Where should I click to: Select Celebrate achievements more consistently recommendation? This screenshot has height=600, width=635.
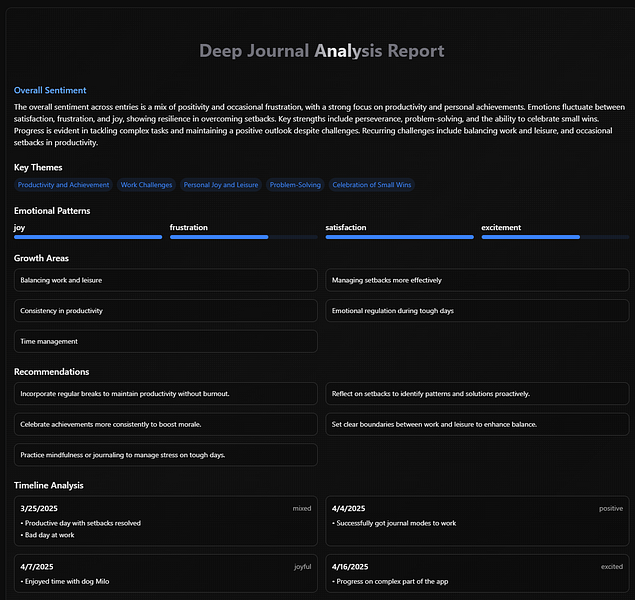coord(166,424)
